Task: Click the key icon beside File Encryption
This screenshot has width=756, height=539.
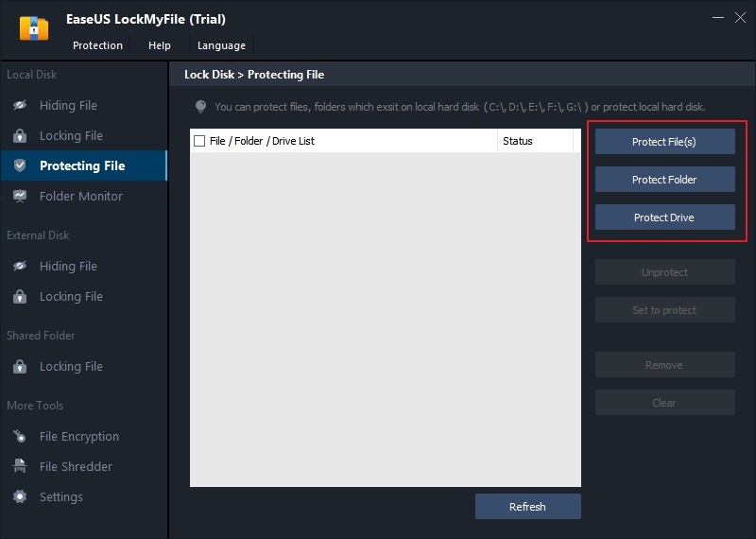Action: tap(20, 436)
